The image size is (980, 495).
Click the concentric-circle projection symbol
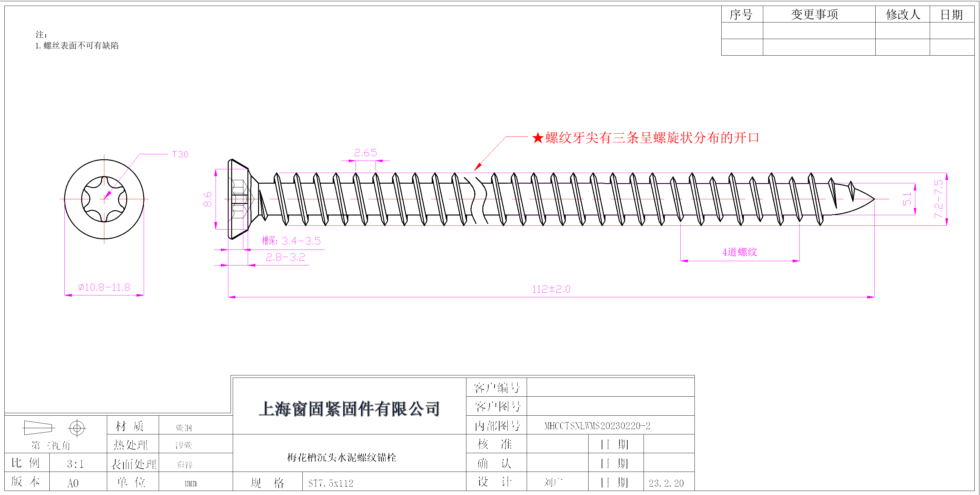pos(77,428)
